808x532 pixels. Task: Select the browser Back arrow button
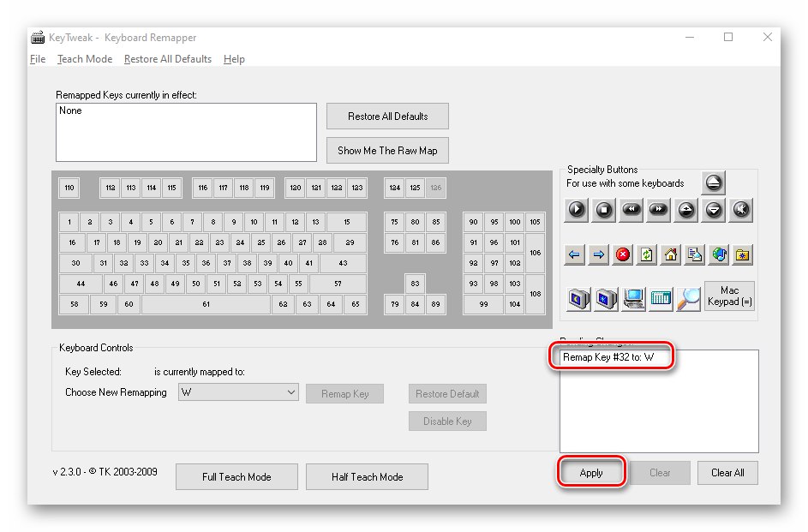coord(575,254)
